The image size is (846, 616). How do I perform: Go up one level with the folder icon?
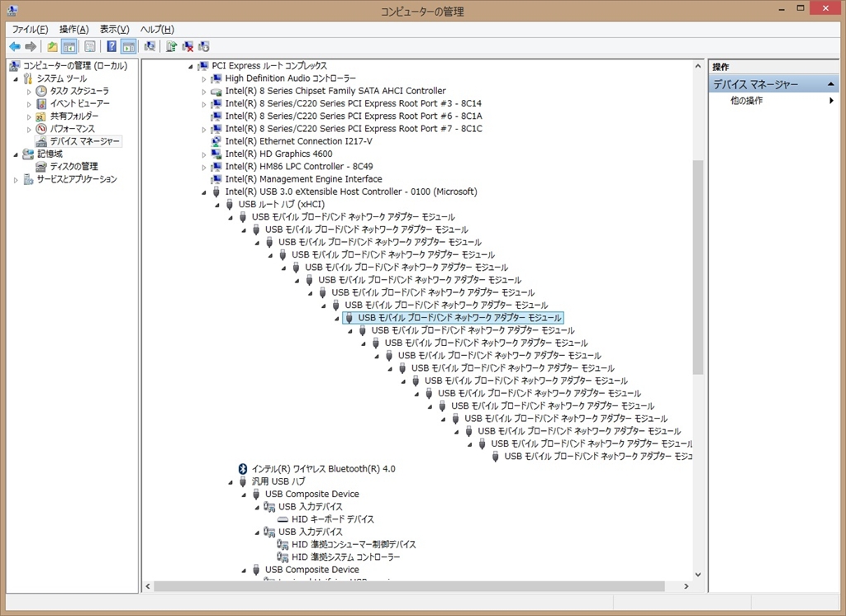[x=52, y=47]
